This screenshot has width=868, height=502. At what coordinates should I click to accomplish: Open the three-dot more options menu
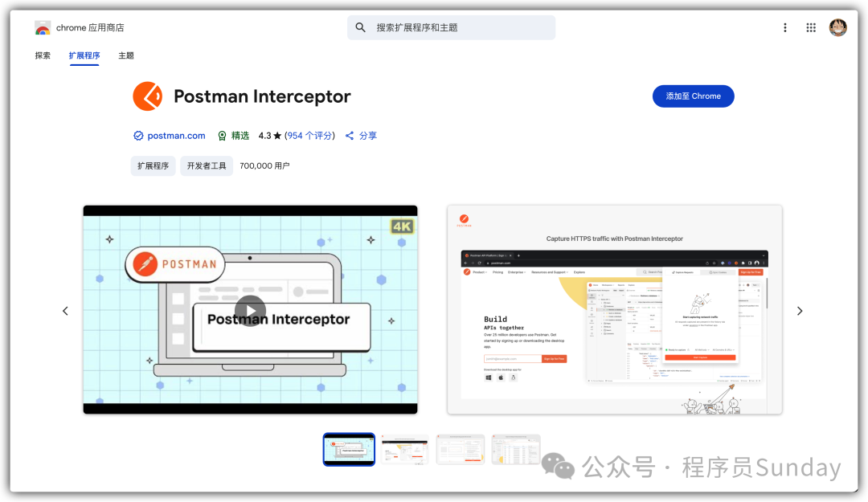pyautogui.click(x=785, y=27)
